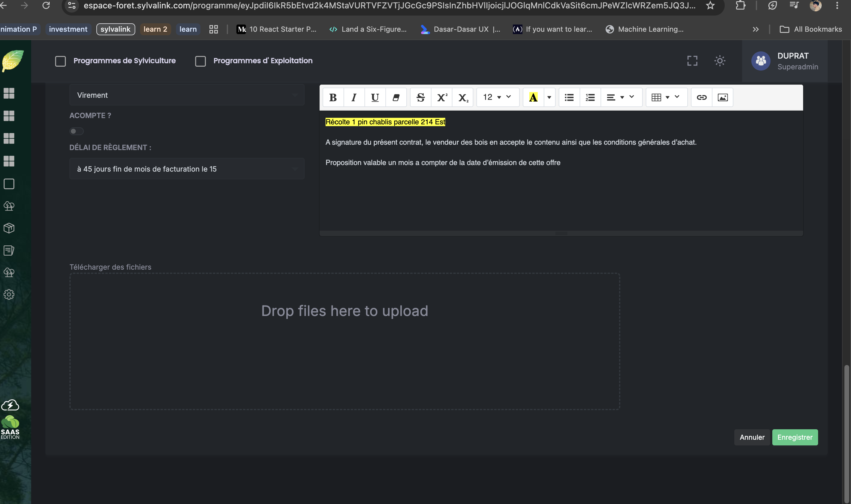The image size is (851, 504).
Task: Open If you want to lear... bookmark
Action: pos(553,29)
